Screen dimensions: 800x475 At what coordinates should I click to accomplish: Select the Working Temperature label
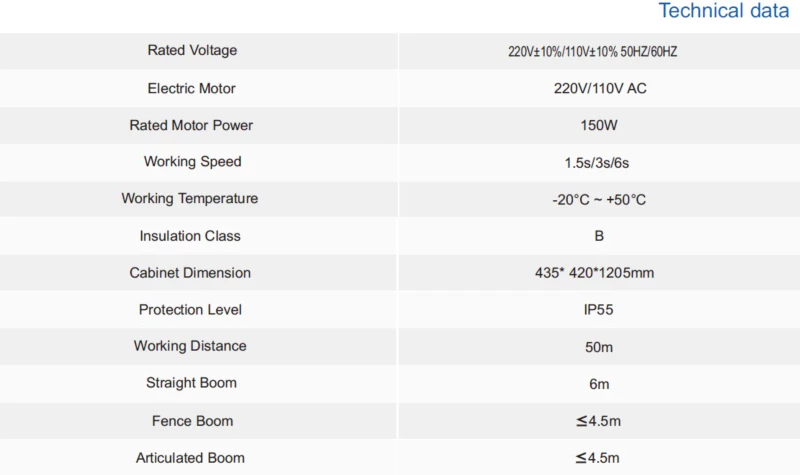pyautogui.click(x=190, y=198)
